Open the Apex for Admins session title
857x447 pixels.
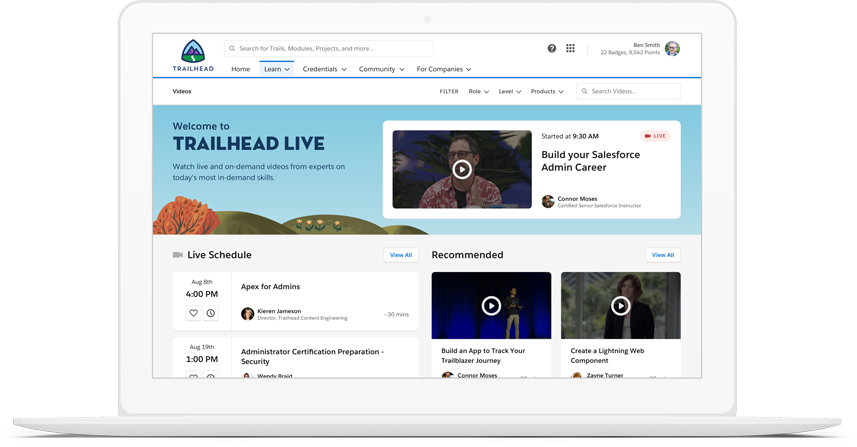click(270, 286)
